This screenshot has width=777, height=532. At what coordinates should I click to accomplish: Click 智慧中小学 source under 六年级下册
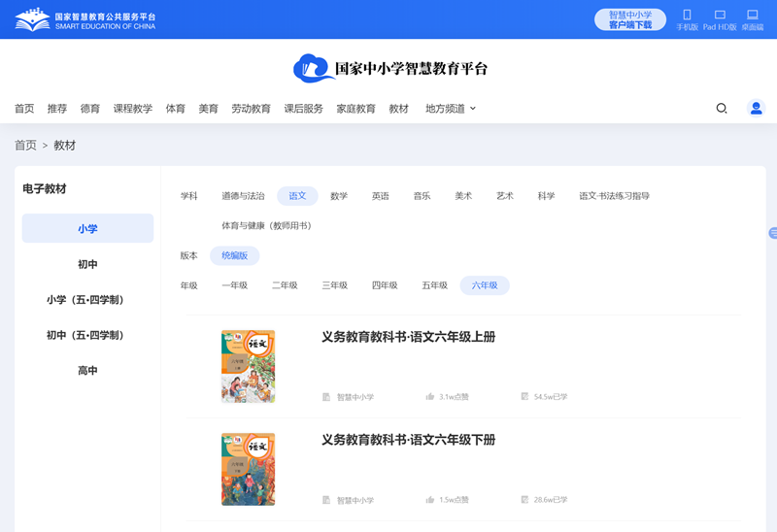[355, 500]
